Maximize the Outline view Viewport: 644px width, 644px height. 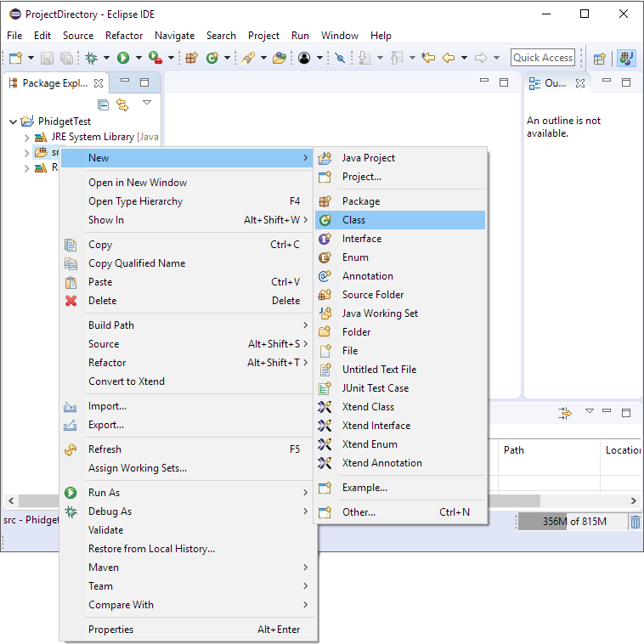626,82
